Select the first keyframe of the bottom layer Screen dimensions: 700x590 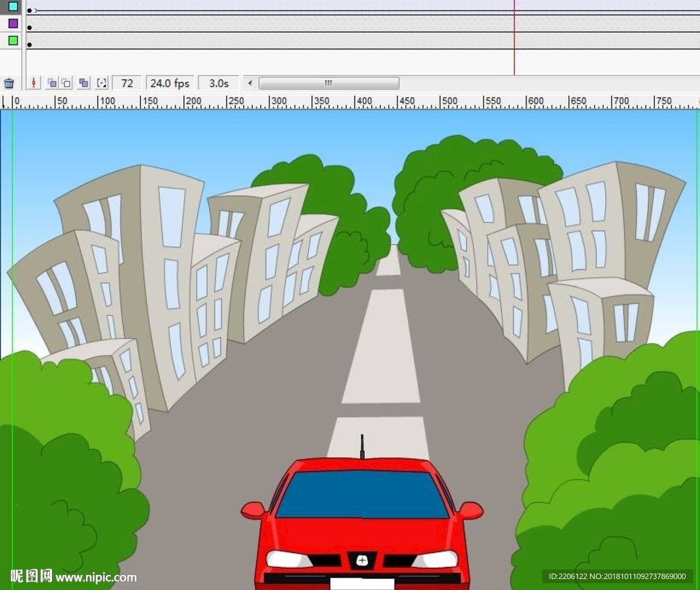29,45
